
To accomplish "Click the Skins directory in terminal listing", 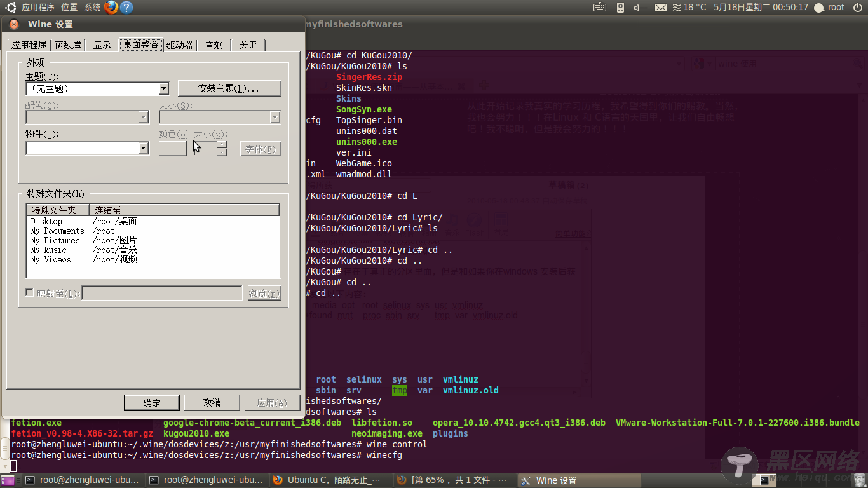I will click(x=349, y=98).
